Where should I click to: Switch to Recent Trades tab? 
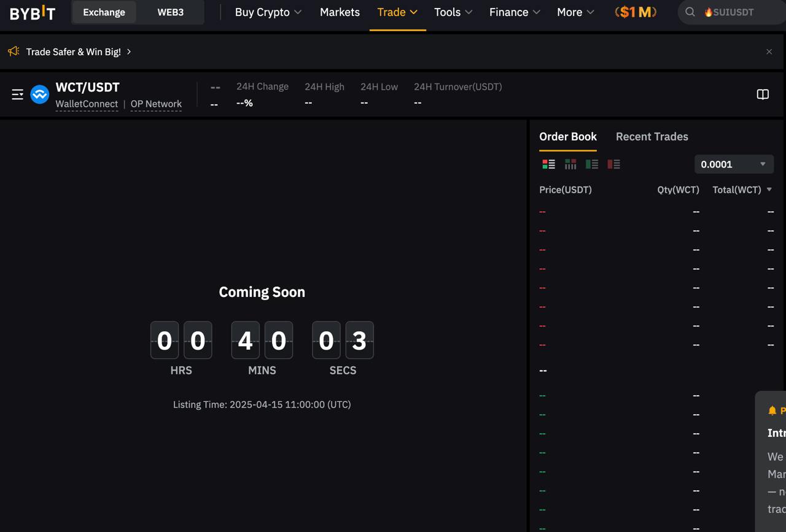[x=652, y=137]
